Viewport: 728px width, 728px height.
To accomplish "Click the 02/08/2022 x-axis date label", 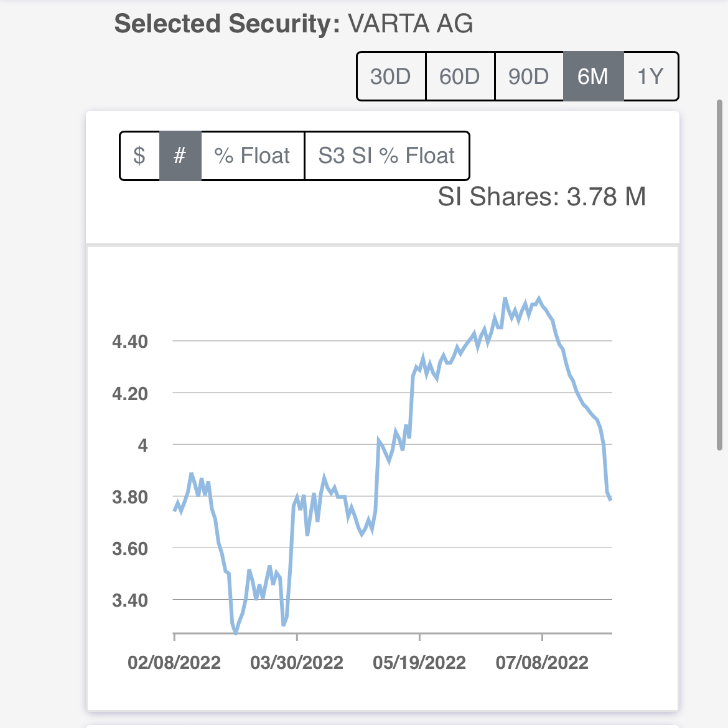I will coord(174,662).
